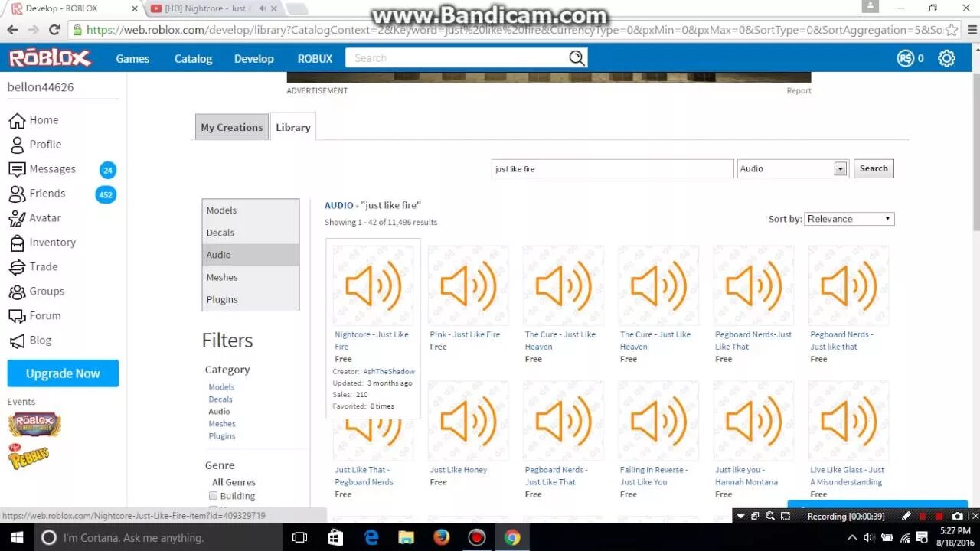Open Windows Start button
The image size is (980, 551).
[17, 537]
